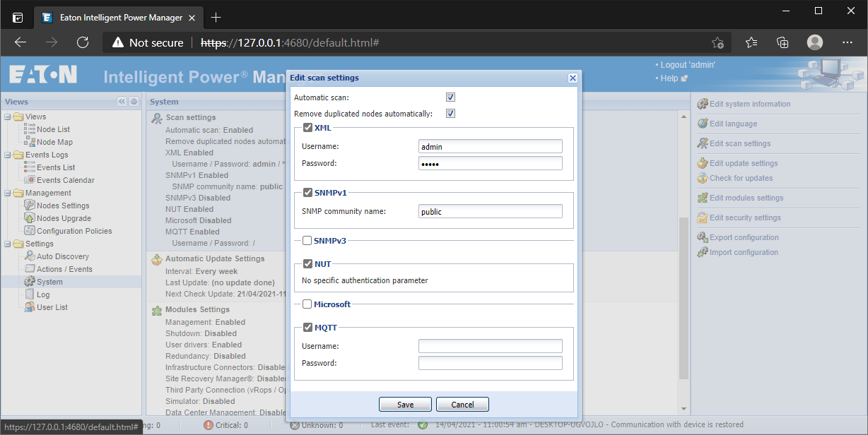868x435 pixels.
Task: Open Node Map view
Action: coord(54,142)
